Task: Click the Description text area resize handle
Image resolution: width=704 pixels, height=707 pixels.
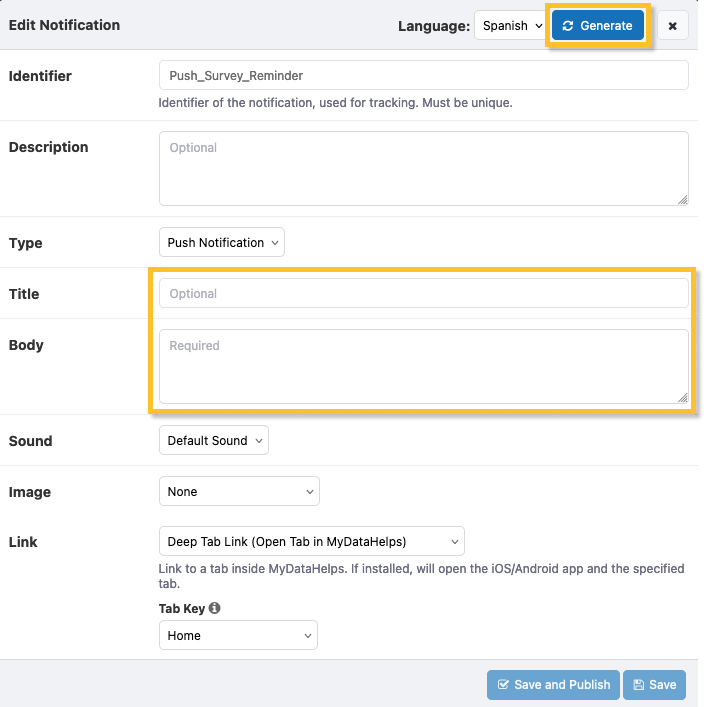Action: tap(683, 200)
